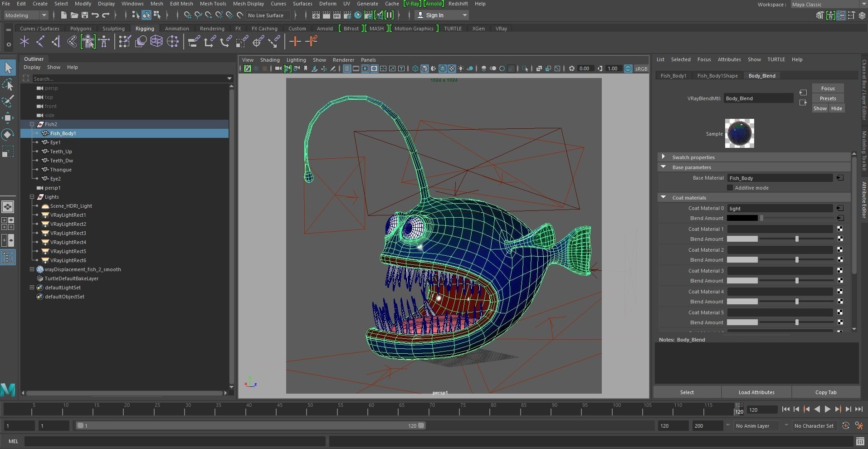
Task: Toggle the Additive mode checkbox
Action: pyautogui.click(x=730, y=188)
